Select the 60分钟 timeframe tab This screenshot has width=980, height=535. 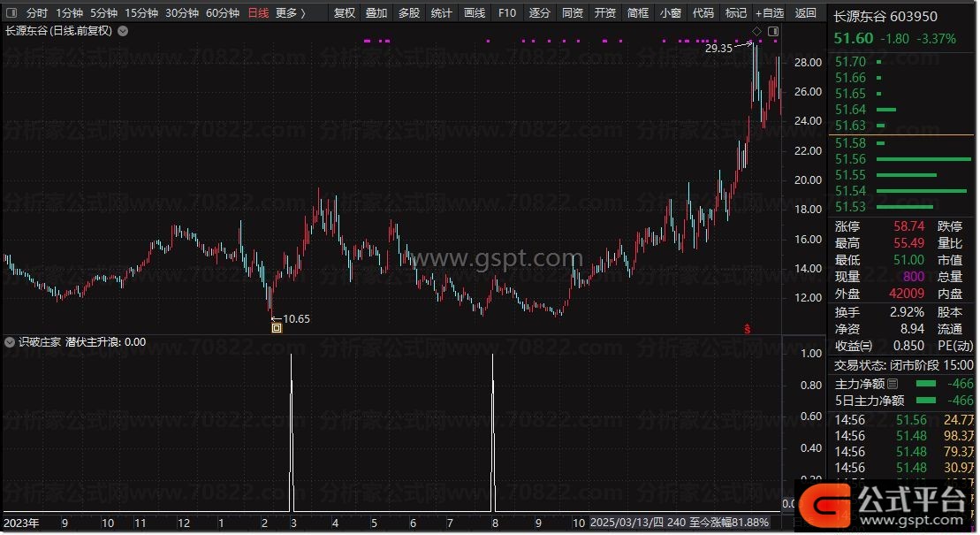coord(223,13)
